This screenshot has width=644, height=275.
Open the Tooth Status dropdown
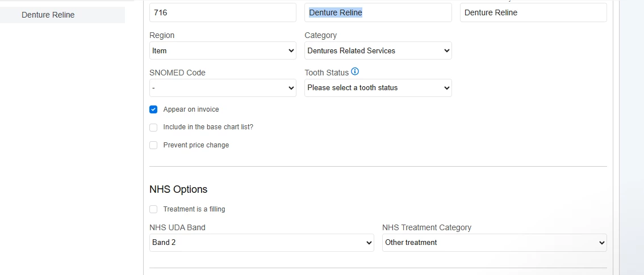click(378, 88)
